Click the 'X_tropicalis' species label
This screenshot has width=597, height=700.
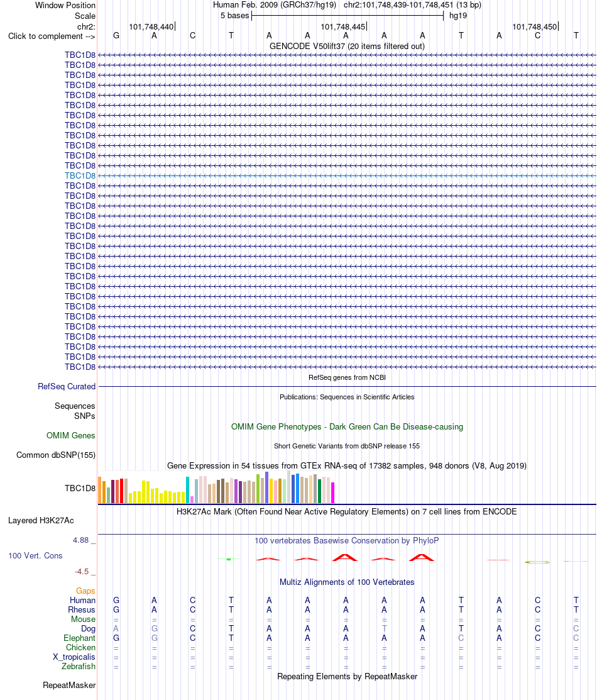pos(74,657)
